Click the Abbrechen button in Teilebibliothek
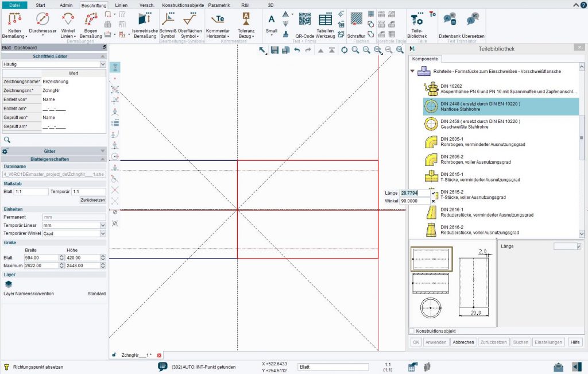This screenshot has height=374, width=588. 463,342
